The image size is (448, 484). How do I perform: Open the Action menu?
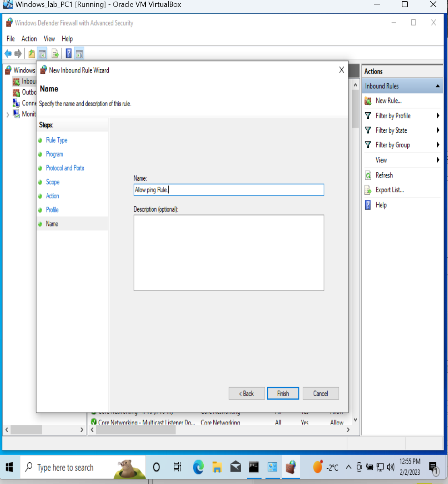[x=29, y=39]
